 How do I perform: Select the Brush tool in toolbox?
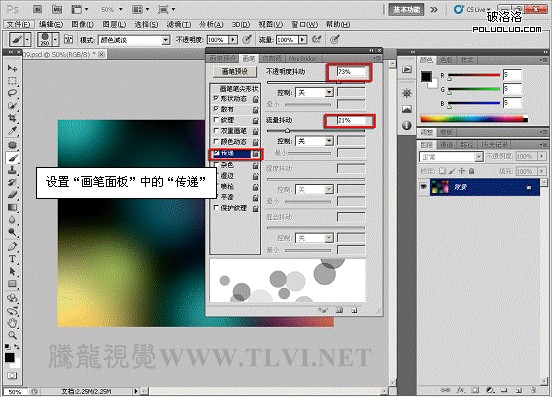[12, 158]
